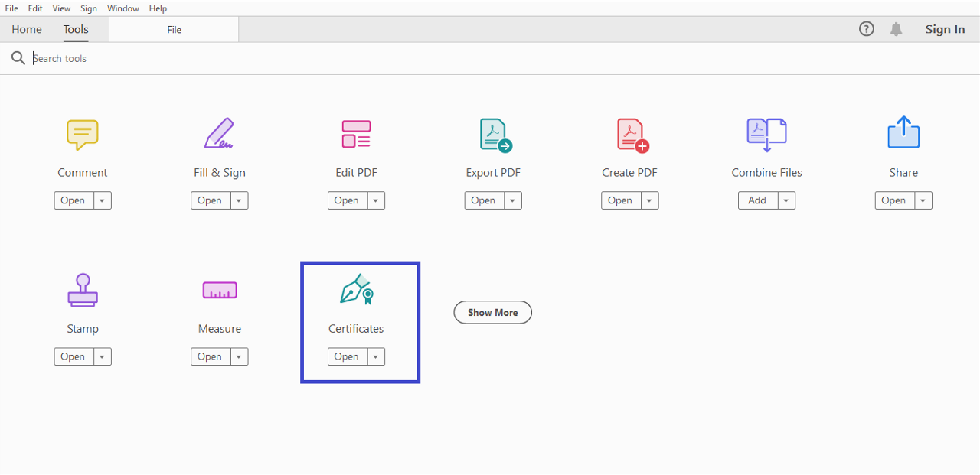Select the Stamp tool icon
This screenshot has width=980, height=475.
(x=82, y=291)
